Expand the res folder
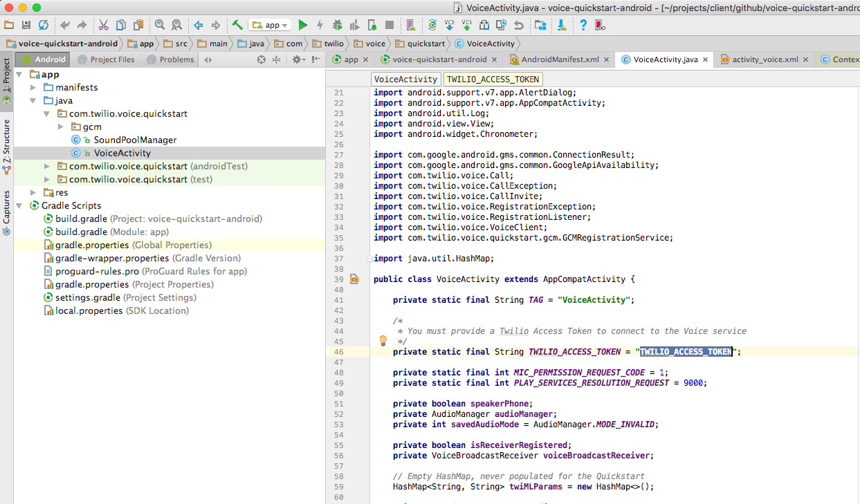 (33, 193)
